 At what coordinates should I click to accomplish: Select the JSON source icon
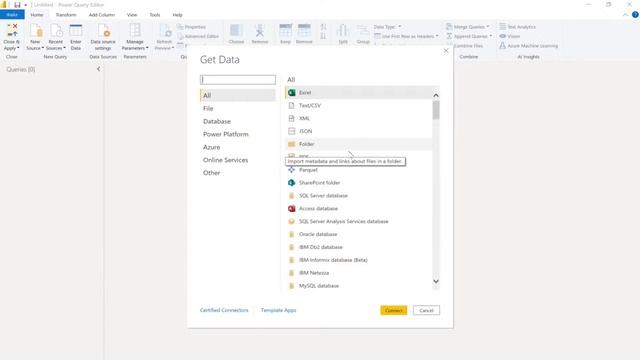click(291, 131)
